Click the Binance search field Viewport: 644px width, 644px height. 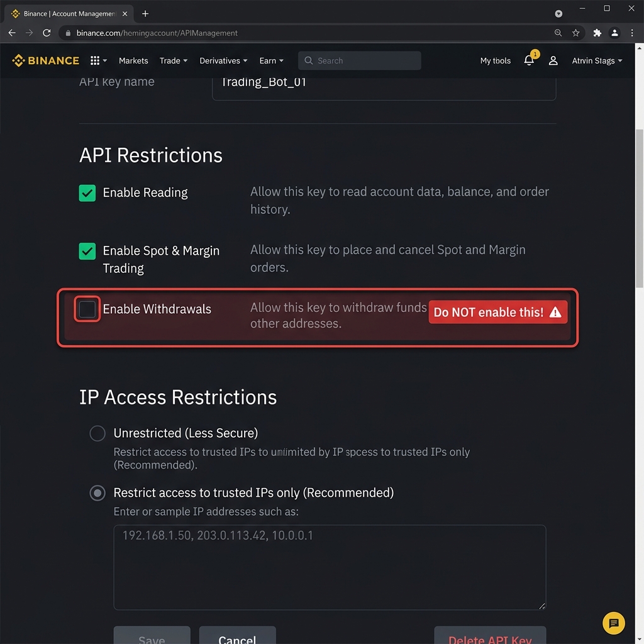[359, 60]
